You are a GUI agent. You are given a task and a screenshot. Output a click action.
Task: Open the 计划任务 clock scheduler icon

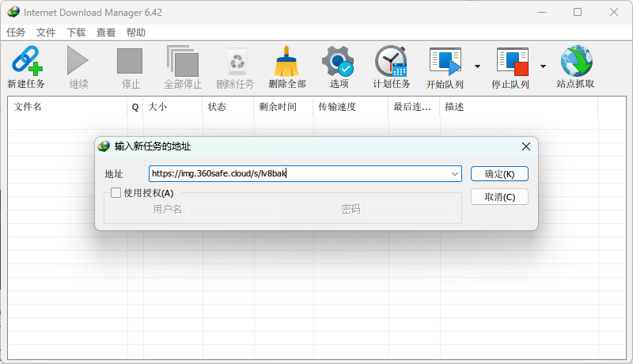click(391, 61)
